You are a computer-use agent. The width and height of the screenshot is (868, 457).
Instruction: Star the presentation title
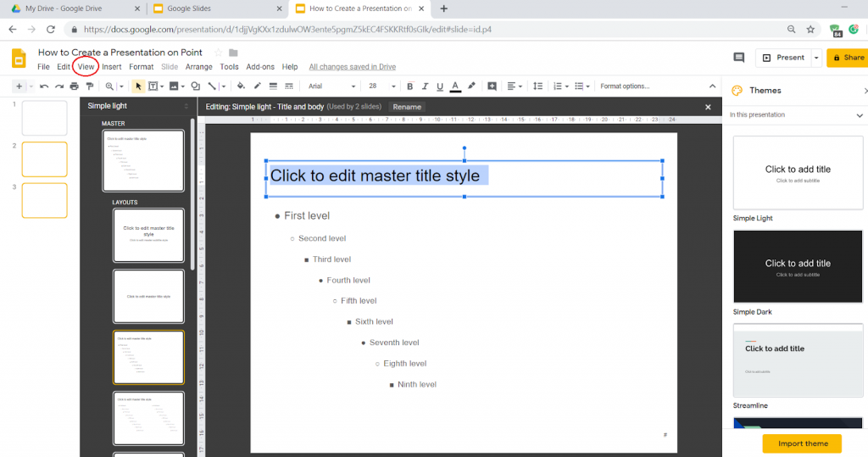click(x=218, y=53)
